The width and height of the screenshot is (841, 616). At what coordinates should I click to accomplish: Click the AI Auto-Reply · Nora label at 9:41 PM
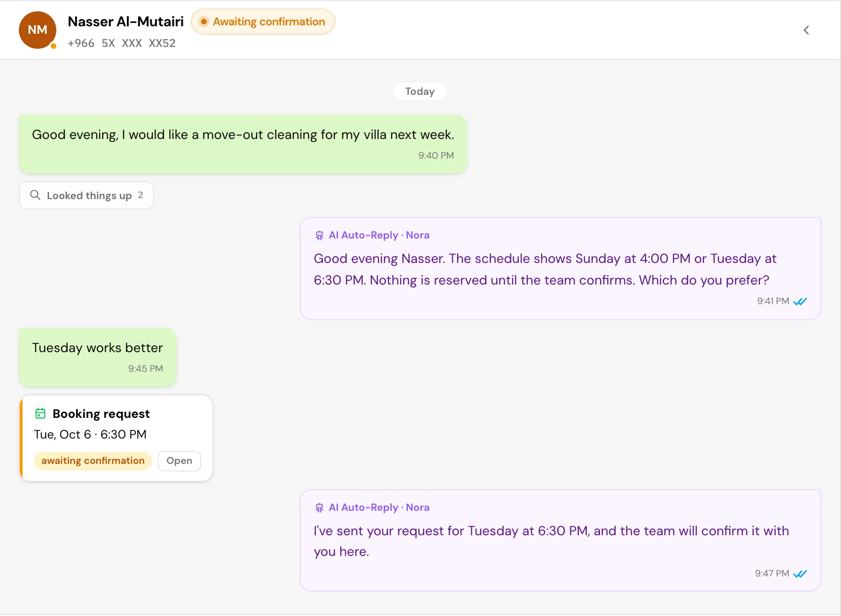379,235
